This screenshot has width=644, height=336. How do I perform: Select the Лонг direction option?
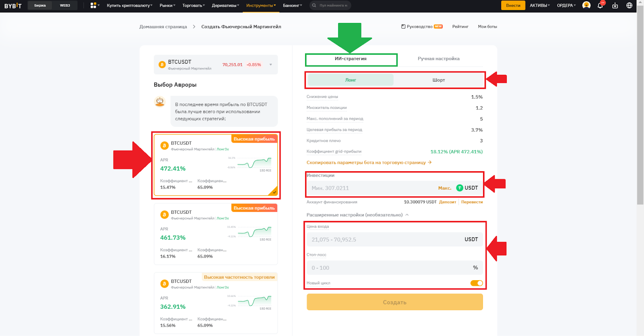350,80
